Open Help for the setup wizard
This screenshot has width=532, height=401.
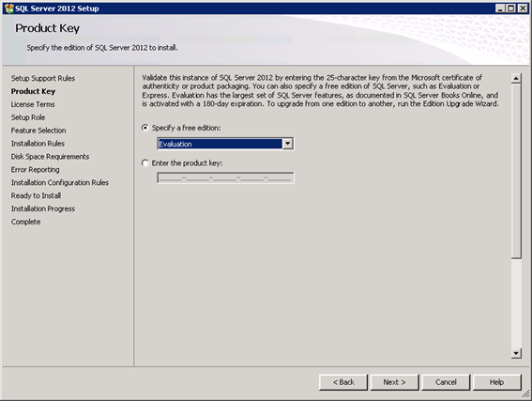point(496,382)
